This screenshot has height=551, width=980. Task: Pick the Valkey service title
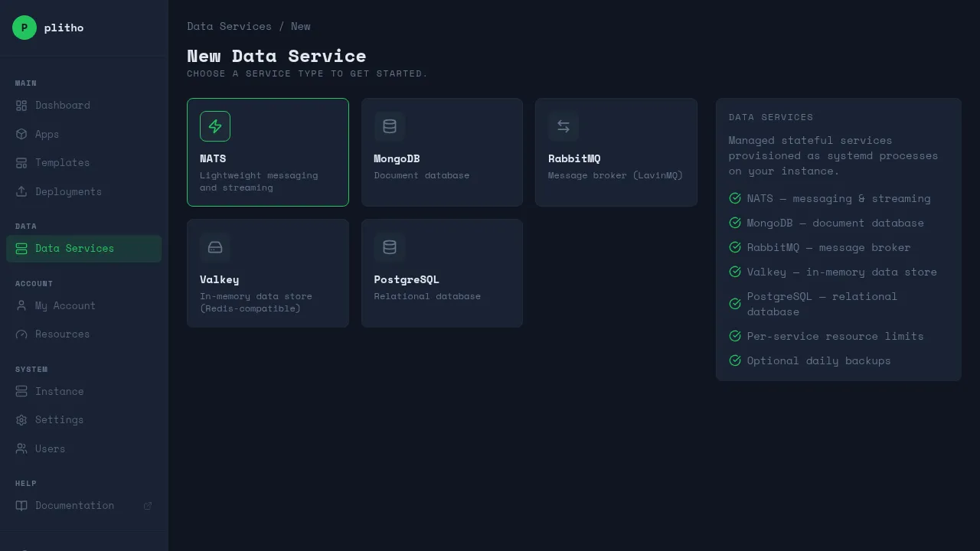coord(220,279)
